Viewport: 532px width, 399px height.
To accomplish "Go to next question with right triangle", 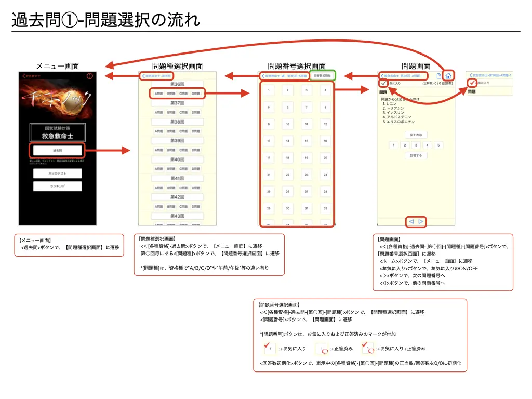I will [x=421, y=221].
